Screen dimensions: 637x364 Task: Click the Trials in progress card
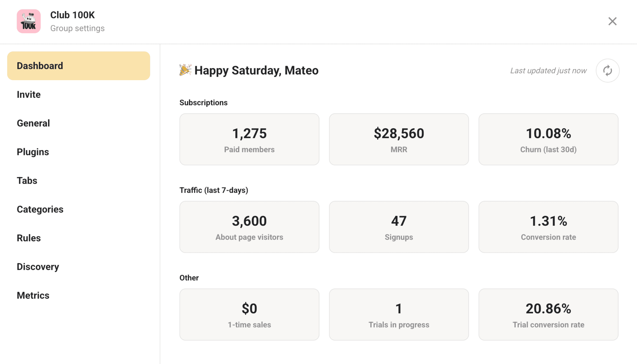[399, 314]
